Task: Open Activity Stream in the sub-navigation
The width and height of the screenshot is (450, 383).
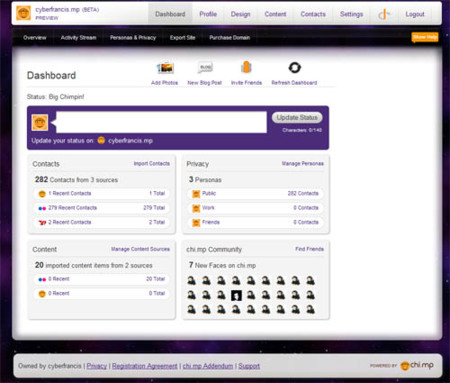Action: [x=78, y=37]
